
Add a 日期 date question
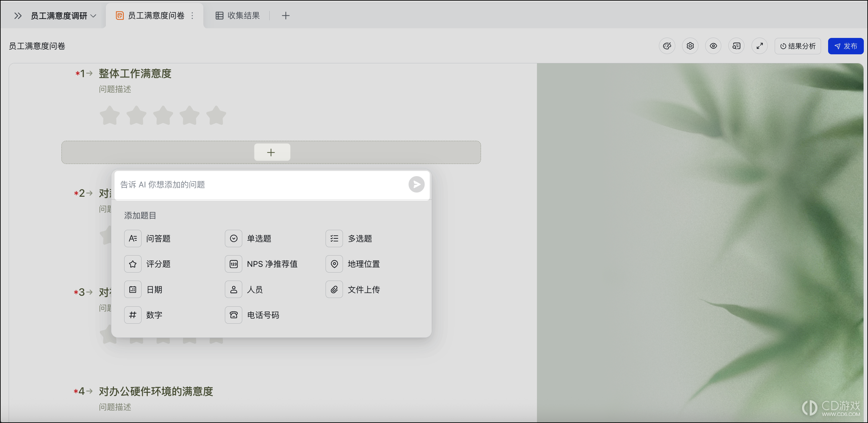143,289
